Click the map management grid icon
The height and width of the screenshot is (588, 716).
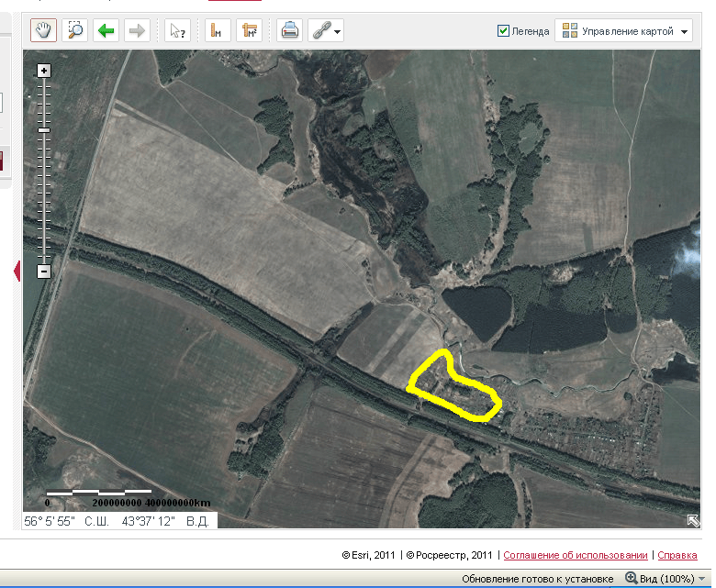570,30
